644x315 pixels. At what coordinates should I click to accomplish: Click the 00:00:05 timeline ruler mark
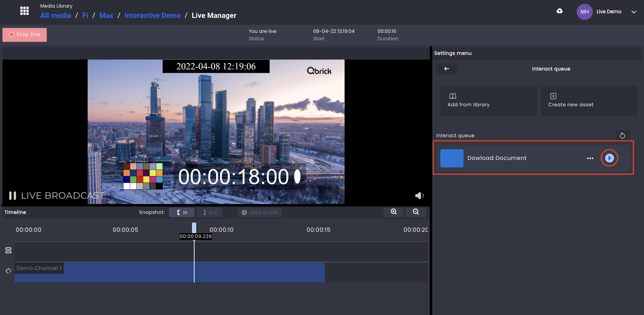tap(125, 230)
